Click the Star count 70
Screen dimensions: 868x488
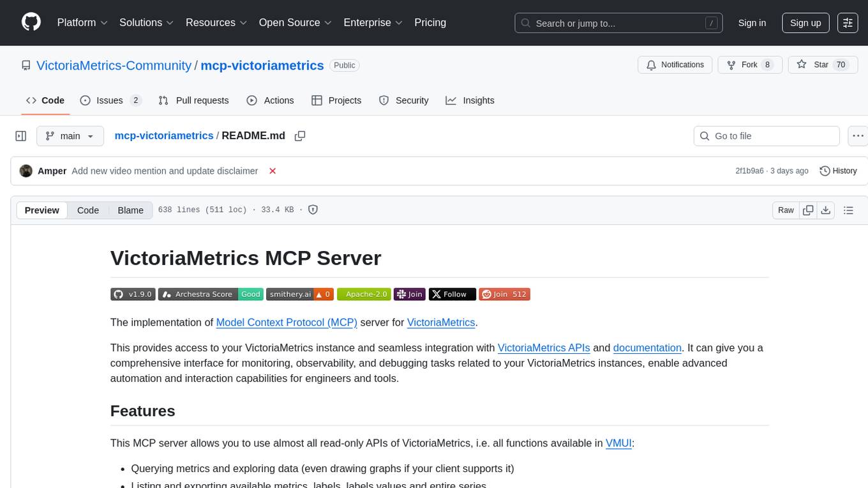[x=841, y=65]
